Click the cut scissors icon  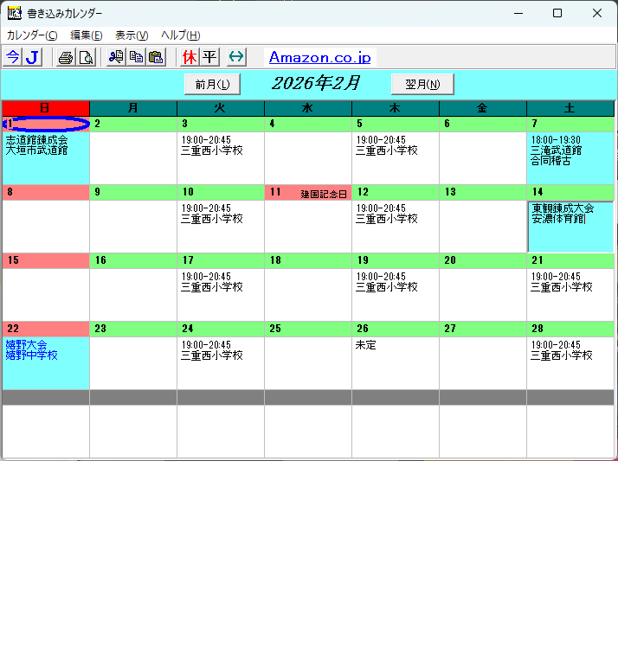(116, 57)
